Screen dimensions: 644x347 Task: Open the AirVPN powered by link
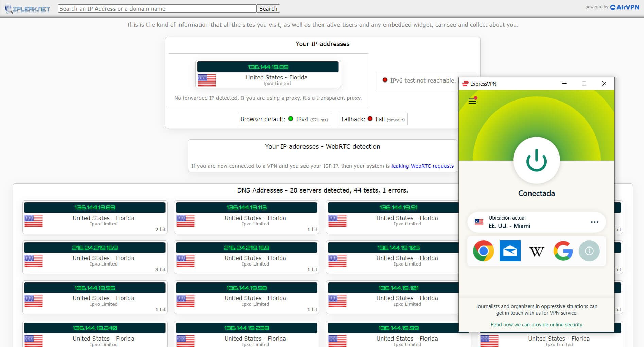coord(625,7)
